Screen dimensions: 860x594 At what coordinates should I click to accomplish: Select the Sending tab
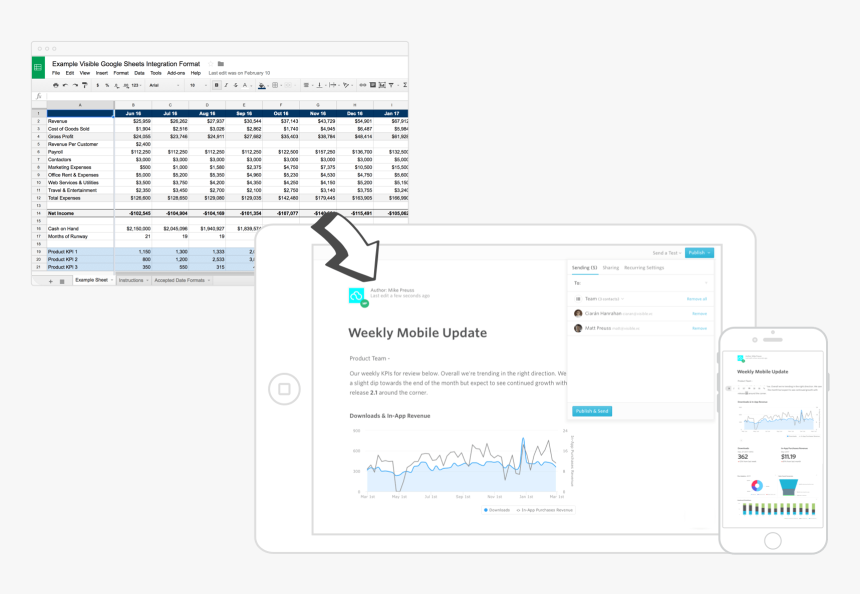click(x=584, y=268)
